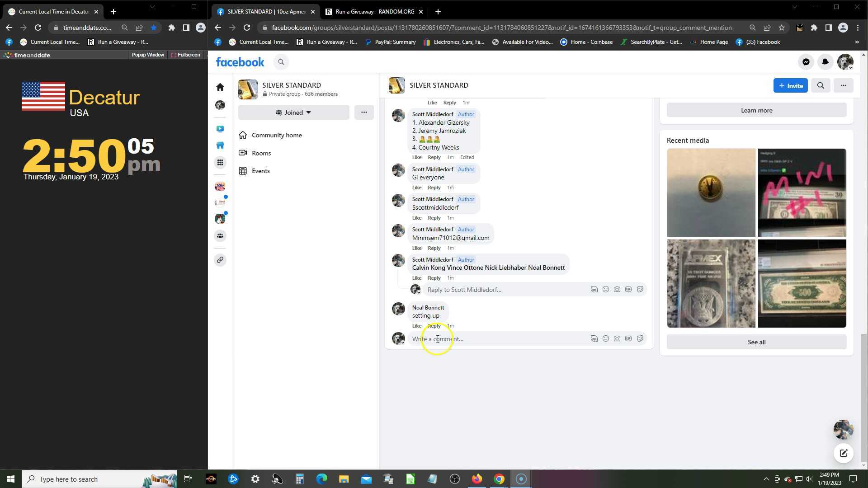Open Facebook Home icon in sidebar
Image resolution: width=868 pixels, height=488 pixels.
pos(220,87)
